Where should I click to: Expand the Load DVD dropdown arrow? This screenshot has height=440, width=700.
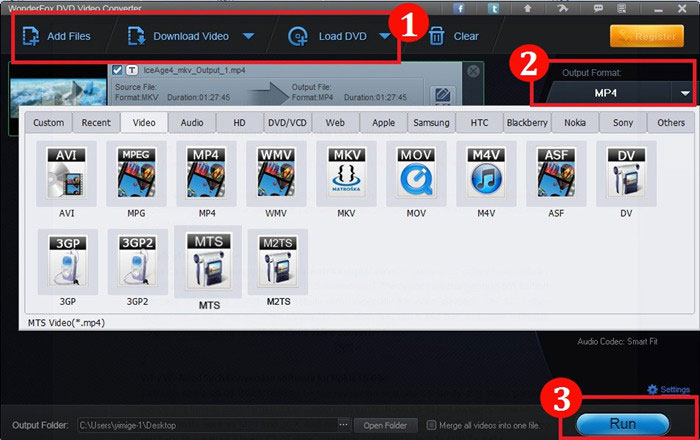coord(384,36)
